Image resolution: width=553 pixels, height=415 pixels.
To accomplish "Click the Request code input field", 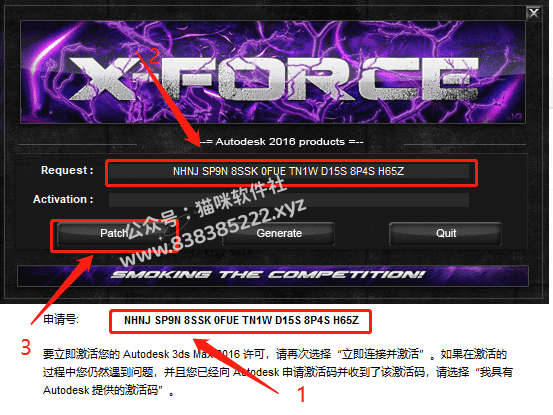I will (x=288, y=171).
